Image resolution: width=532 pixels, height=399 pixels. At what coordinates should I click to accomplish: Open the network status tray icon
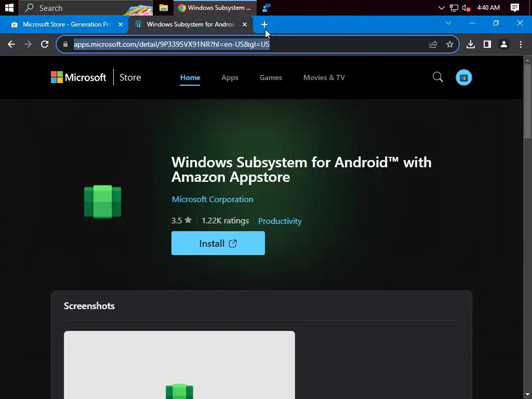454,7
